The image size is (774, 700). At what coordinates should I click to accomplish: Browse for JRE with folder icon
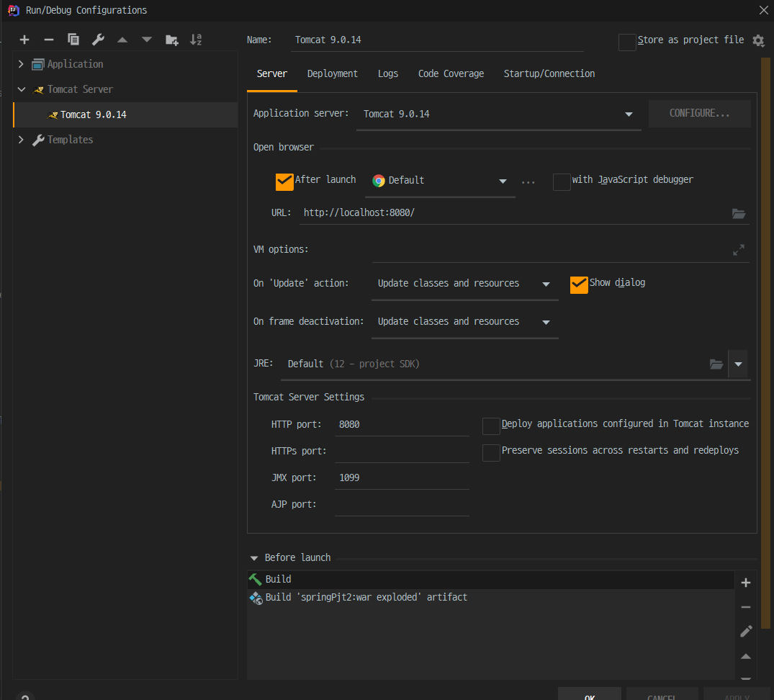pyautogui.click(x=716, y=364)
